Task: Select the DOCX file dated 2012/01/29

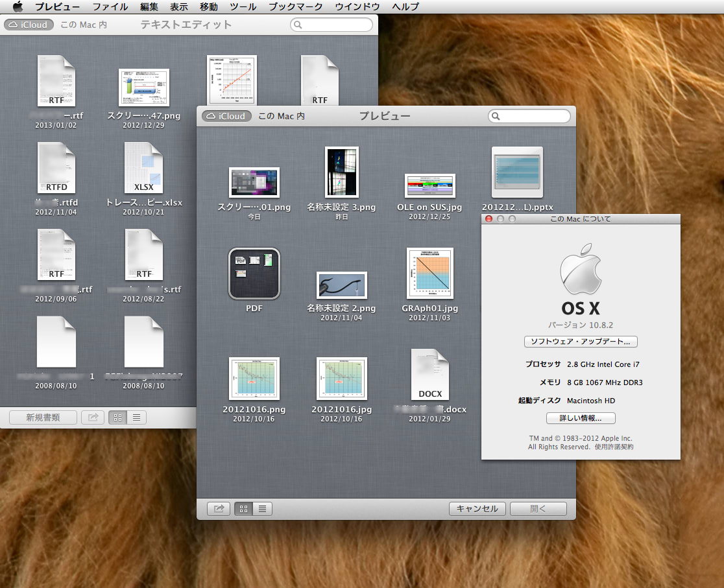Action: coord(430,374)
